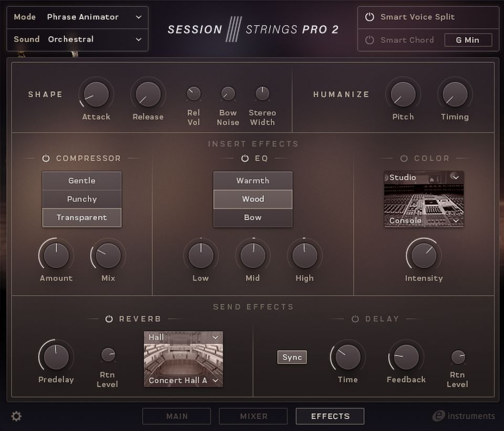504x431 pixels.
Task: Enable the Delay power icon
Action: pyautogui.click(x=355, y=319)
